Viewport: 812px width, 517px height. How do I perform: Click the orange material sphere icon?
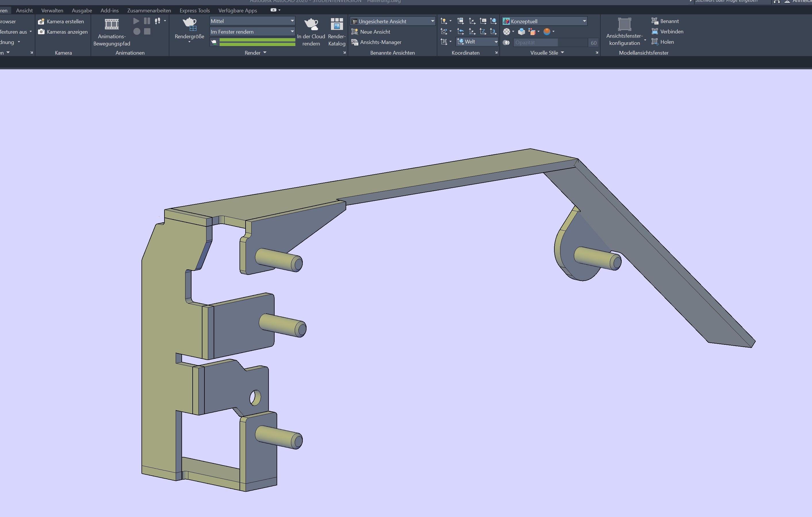coord(547,32)
